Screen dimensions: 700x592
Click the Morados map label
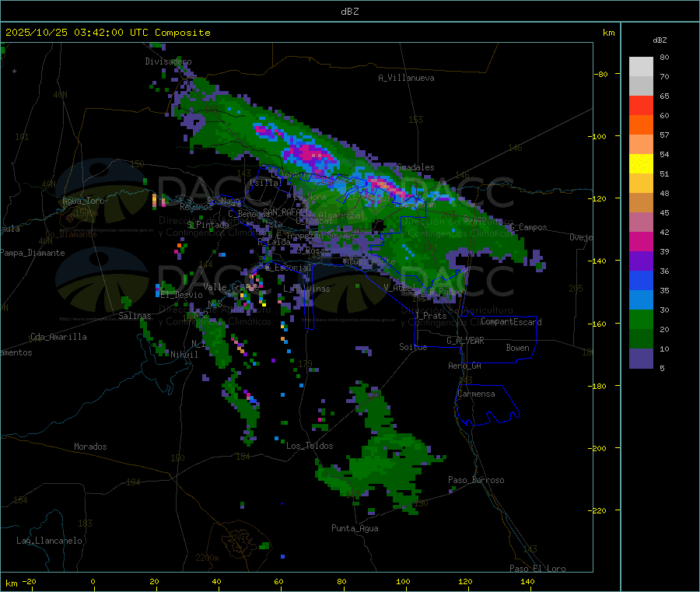90,447
